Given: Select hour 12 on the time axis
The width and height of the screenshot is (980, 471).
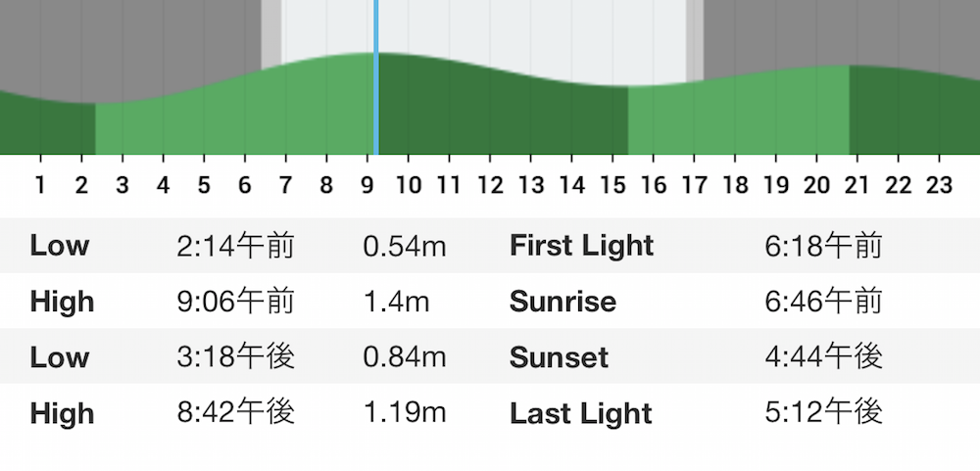Looking at the screenshot, I should pos(491,185).
